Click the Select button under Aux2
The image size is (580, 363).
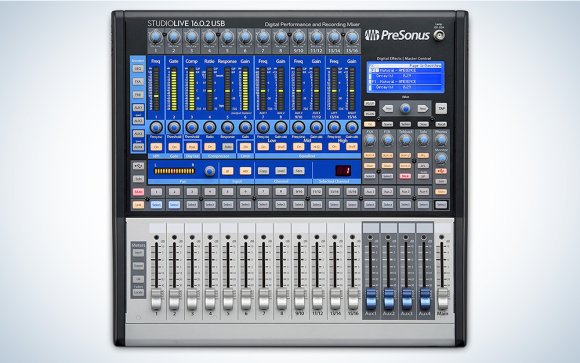click(387, 205)
